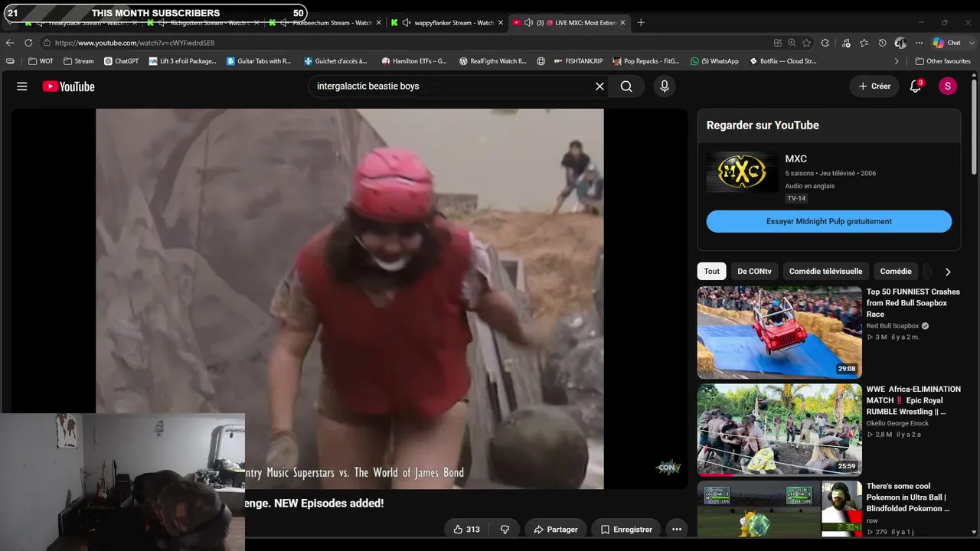Open the YouTube notifications bell

pos(915,86)
